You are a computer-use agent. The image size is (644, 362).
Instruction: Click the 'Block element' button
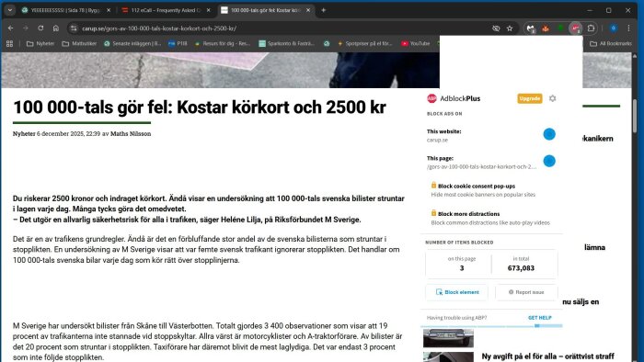click(x=456, y=292)
